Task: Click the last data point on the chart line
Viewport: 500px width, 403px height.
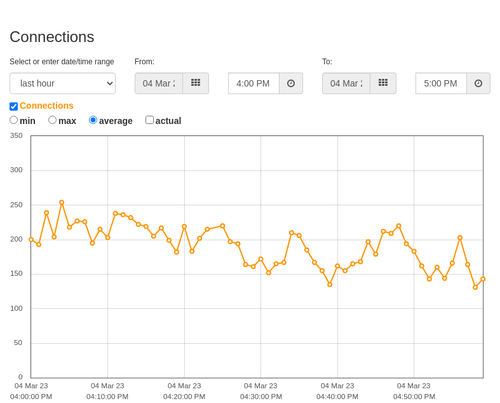Action: click(x=483, y=279)
